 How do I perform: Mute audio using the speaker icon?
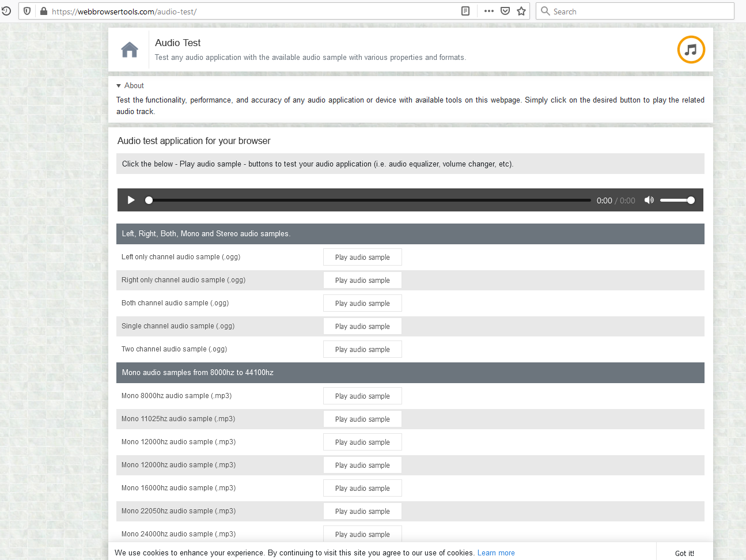click(x=649, y=200)
